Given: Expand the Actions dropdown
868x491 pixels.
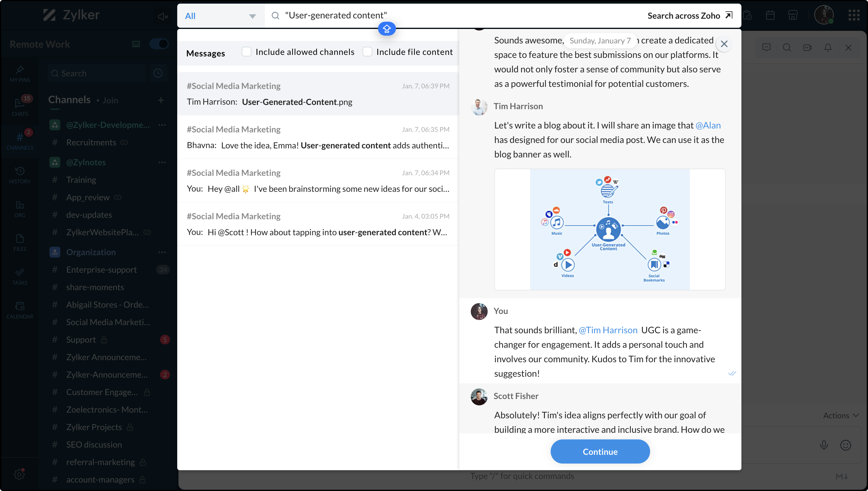Looking at the screenshot, I should 841,416.
